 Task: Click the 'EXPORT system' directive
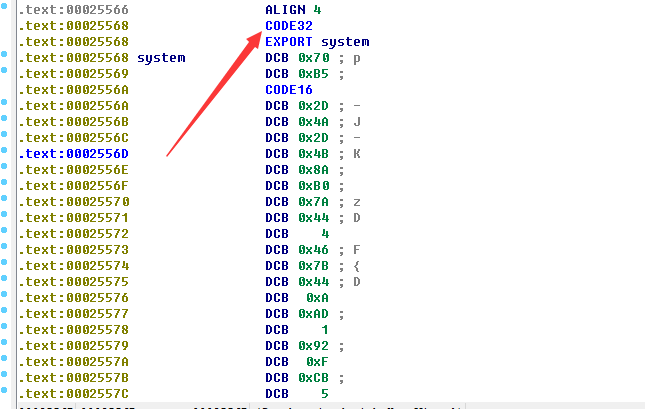316,42
